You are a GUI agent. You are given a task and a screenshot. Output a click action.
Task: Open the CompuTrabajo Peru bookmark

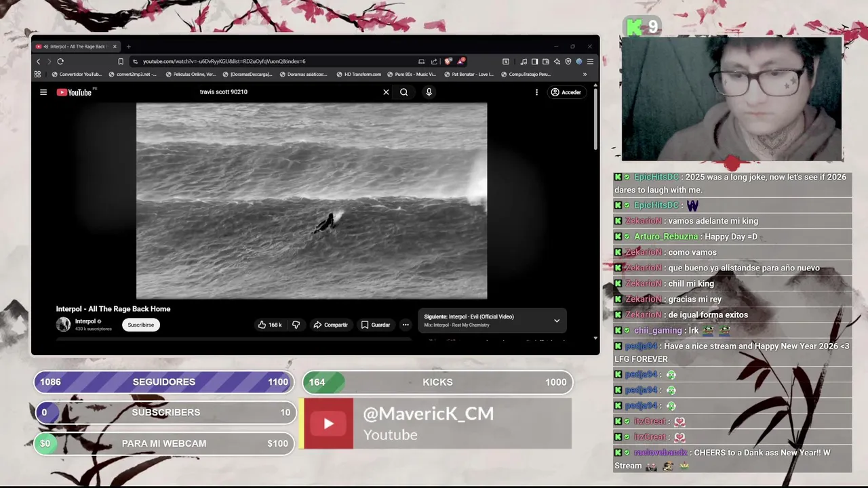[x=526, y=75]
